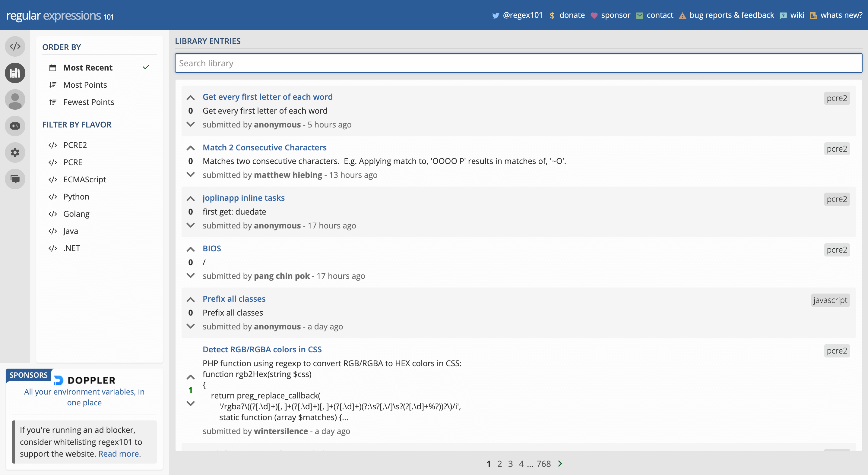The width and height of the screenshot is (868, 475).
Task: Upvote 'Get every first letter of each word'
Action: click(x=190, y=98)
